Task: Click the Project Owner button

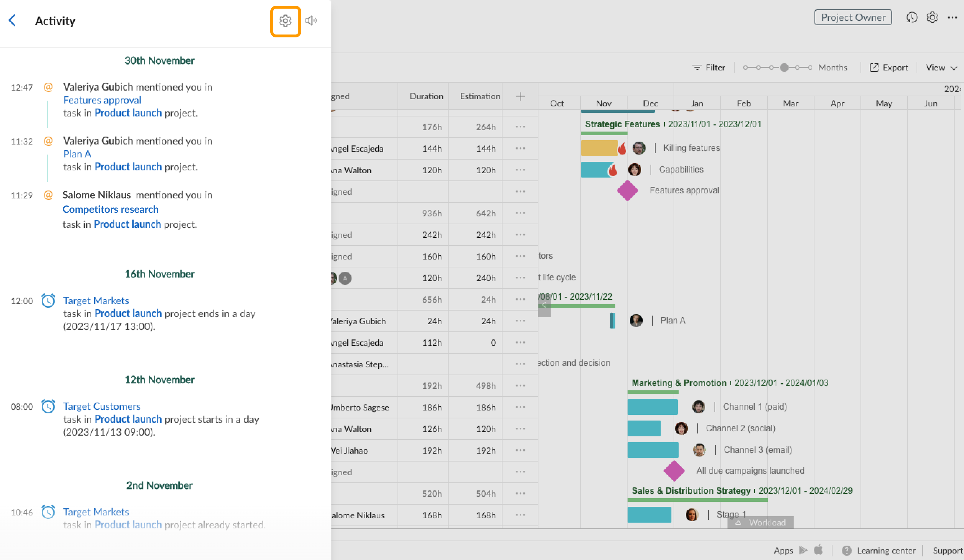Action: tap(853, 17)
